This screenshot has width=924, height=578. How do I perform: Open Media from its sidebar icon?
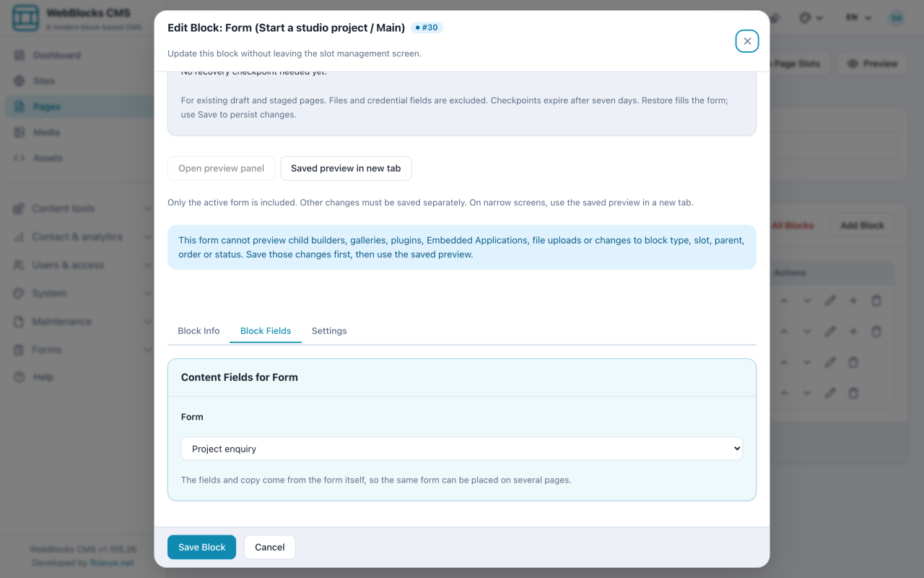click(19, 132)
